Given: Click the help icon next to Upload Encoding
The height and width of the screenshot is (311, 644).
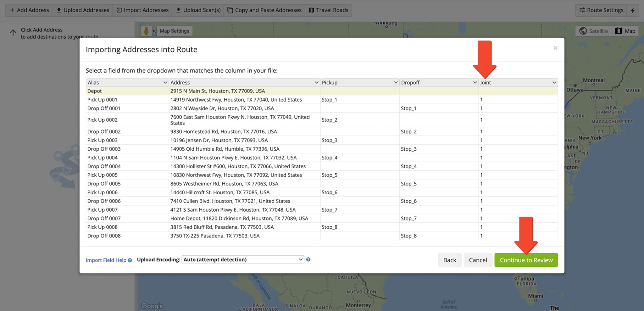Looking at the screenshot, I should (308, 259).
